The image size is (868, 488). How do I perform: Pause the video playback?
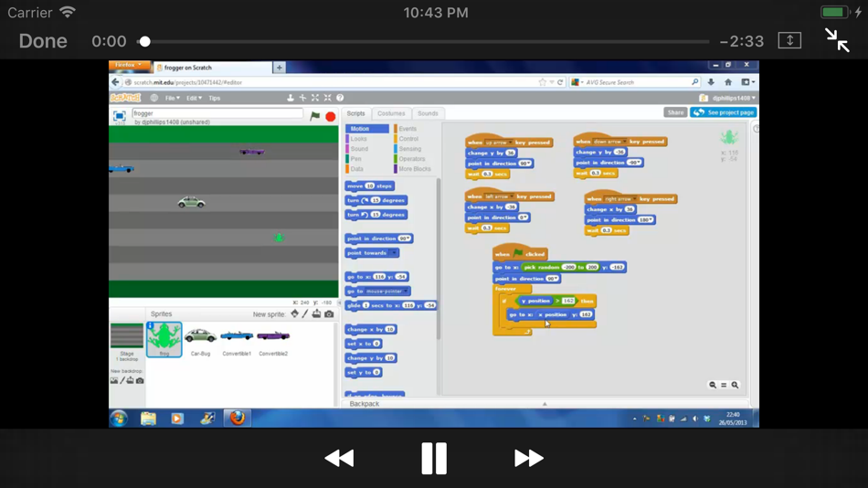(x=434, y=458)
